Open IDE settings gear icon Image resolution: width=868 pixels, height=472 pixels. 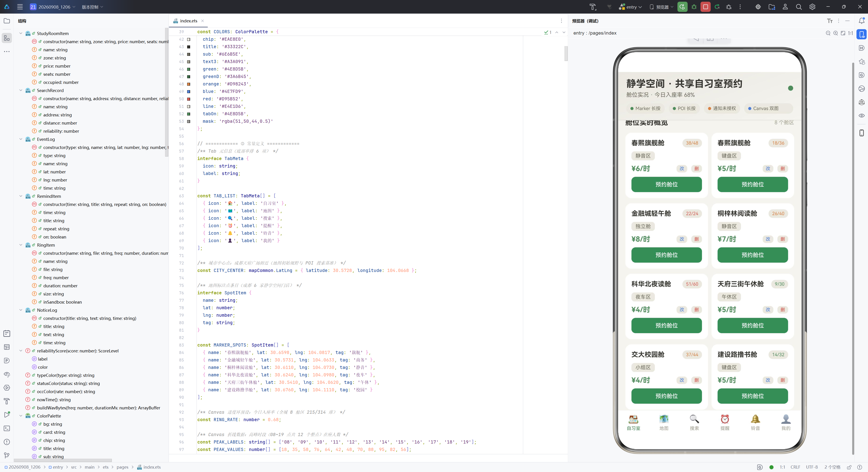812,7
